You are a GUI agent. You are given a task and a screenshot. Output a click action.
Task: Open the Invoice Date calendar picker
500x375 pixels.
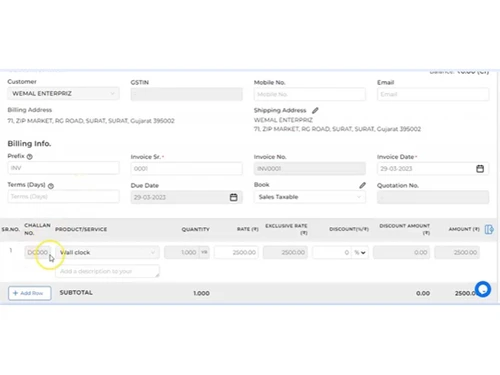[x=480, y=169]
